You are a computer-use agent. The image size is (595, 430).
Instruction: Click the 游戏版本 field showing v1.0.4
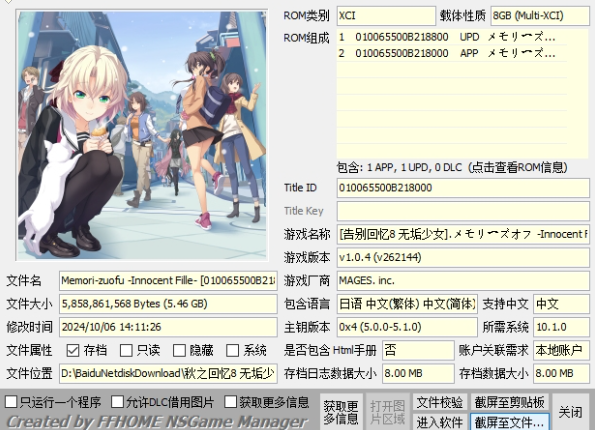pyautogui.click(x=463, y=257)
